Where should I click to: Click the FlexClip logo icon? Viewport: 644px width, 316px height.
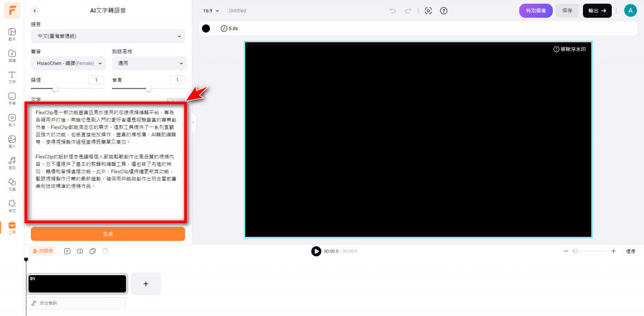12,11
